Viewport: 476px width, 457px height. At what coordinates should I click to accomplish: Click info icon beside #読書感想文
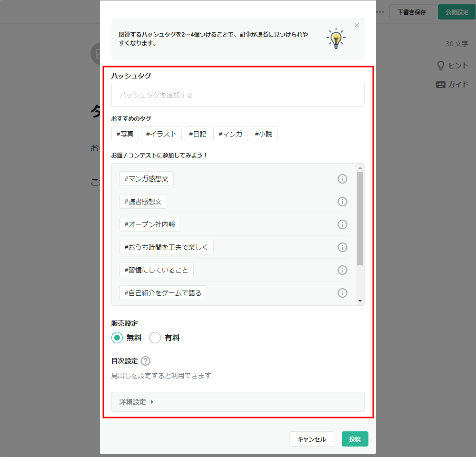tap(342, 202)
